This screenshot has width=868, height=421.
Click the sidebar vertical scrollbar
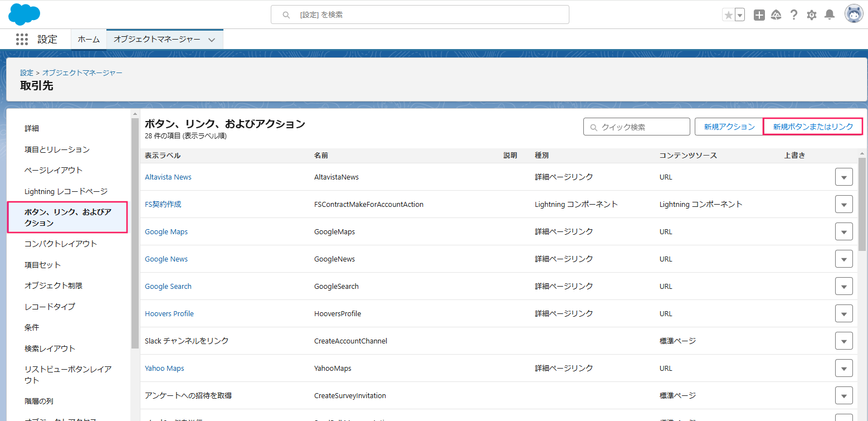click(135, 233)
